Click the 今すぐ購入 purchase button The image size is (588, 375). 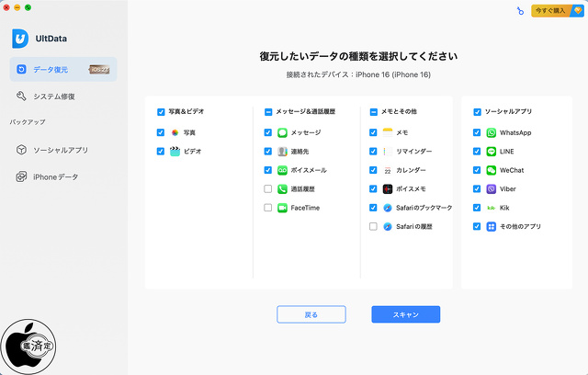coord(557,11)
